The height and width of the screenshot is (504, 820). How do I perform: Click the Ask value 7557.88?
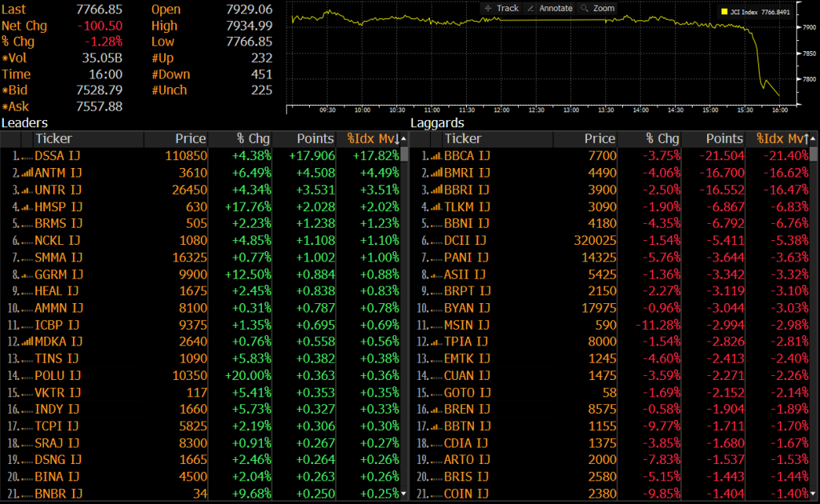(99, 106)
